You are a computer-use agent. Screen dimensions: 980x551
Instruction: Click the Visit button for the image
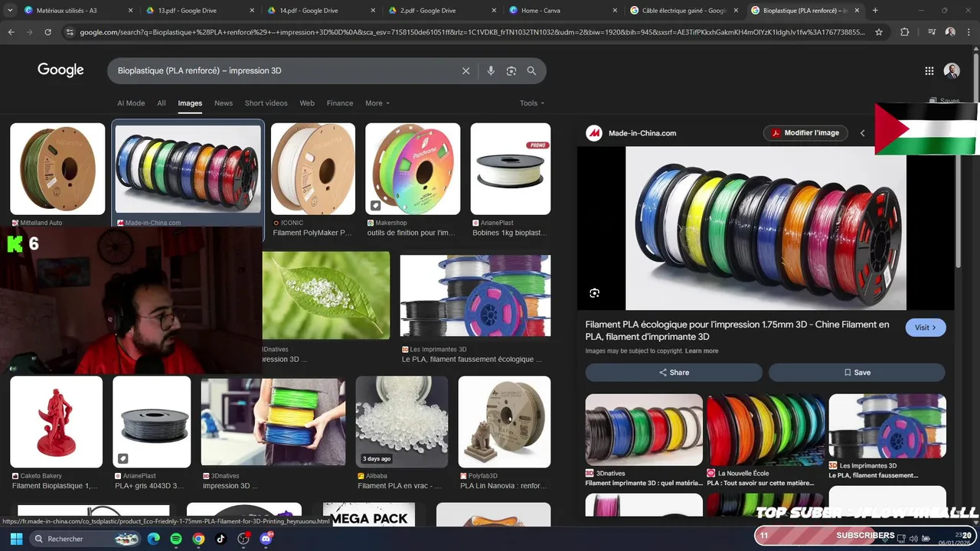coord(926,328)
